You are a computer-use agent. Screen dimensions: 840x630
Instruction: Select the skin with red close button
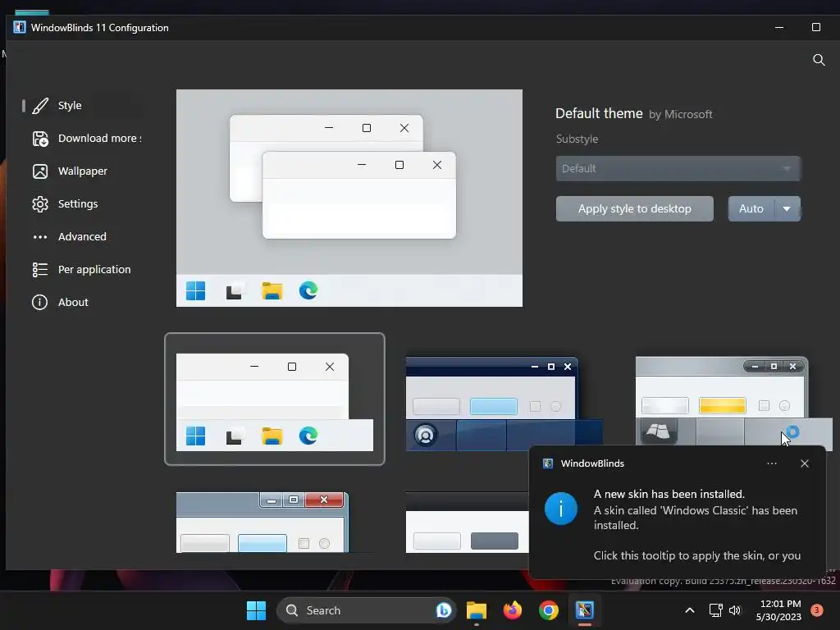tap(262, 523)
